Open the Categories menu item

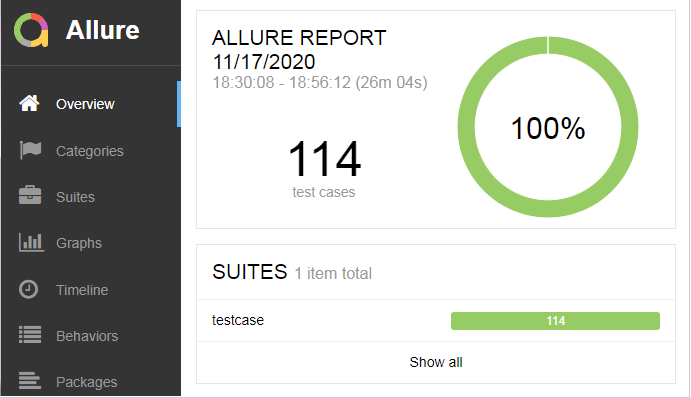tap(90, 151)
